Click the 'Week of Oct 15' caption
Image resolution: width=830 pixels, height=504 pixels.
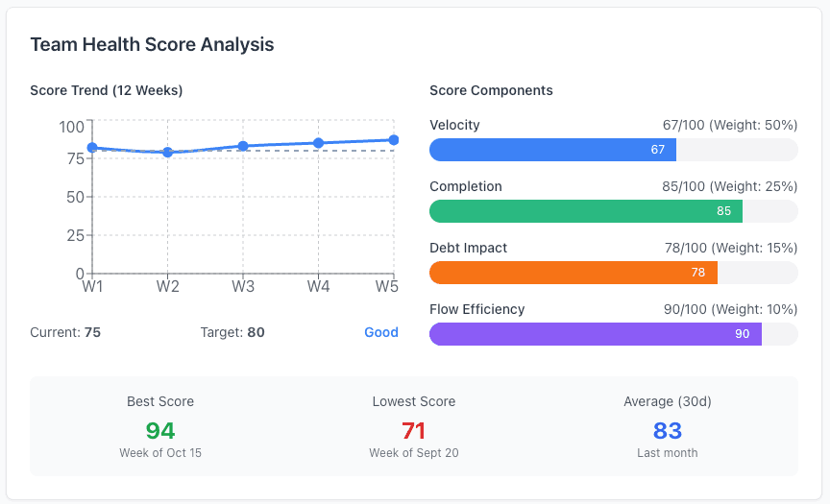(x=160, y=452)
